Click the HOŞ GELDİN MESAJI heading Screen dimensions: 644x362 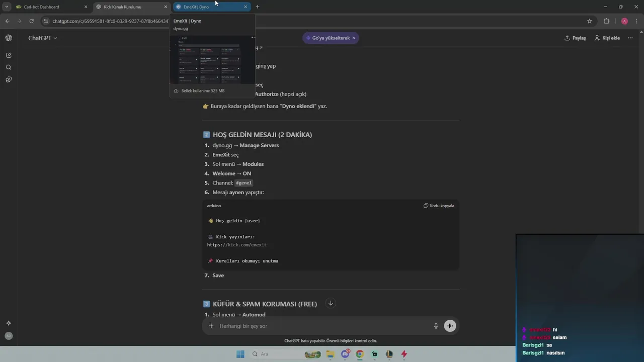262,135
